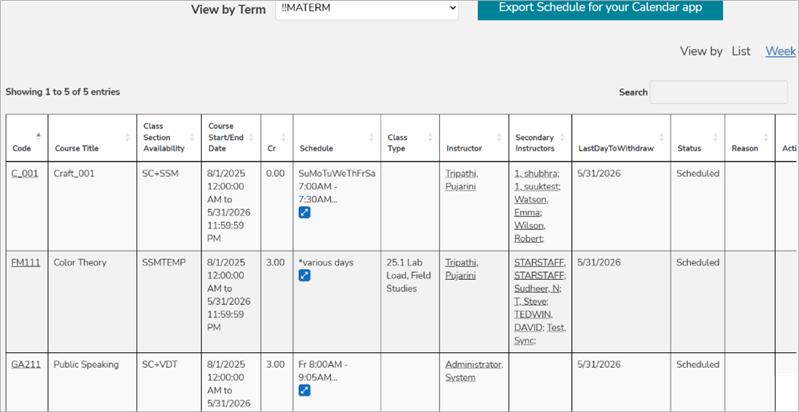Expand schedule details for Craft_001 row
This screenshot has height=412, width=799.
(305, 212)
